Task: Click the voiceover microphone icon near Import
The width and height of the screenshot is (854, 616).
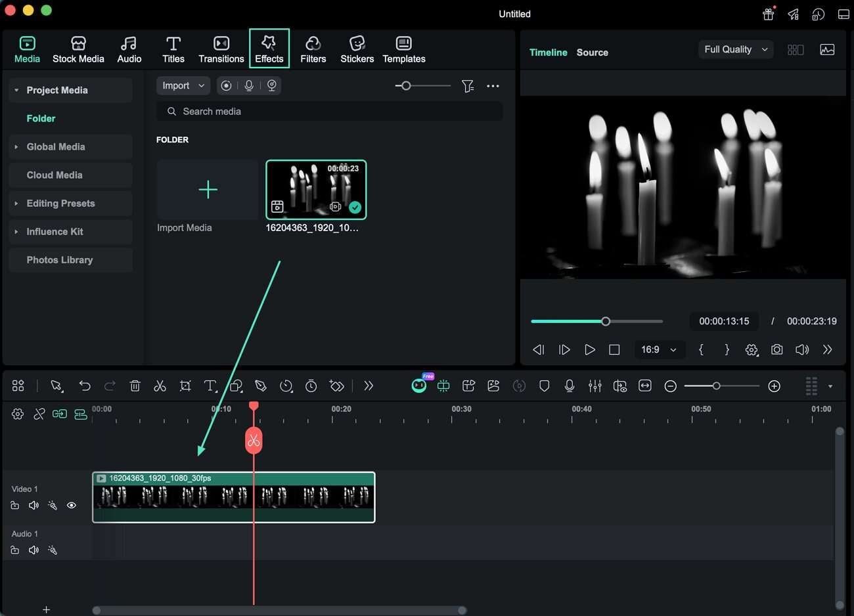Action: click(x=249, y=85)
